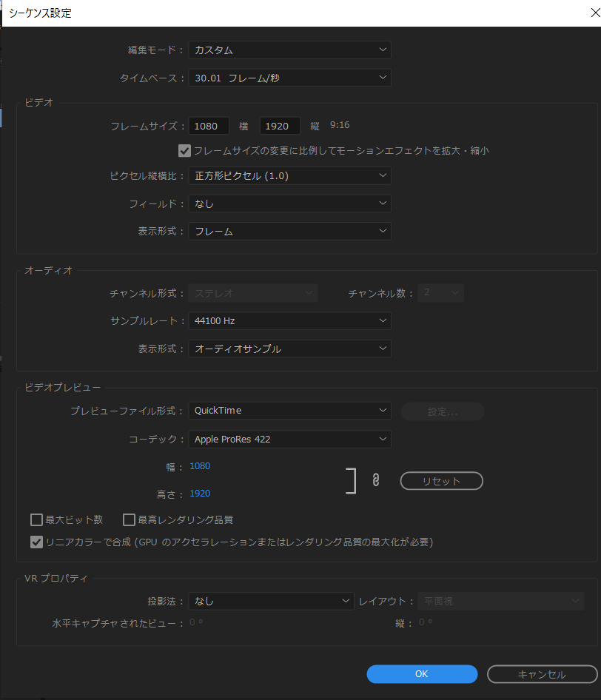Image resolution: width=601 pixels, height=700 pixels.
Task: Click the blue 幅 value 1080
Action: [200, 465]
